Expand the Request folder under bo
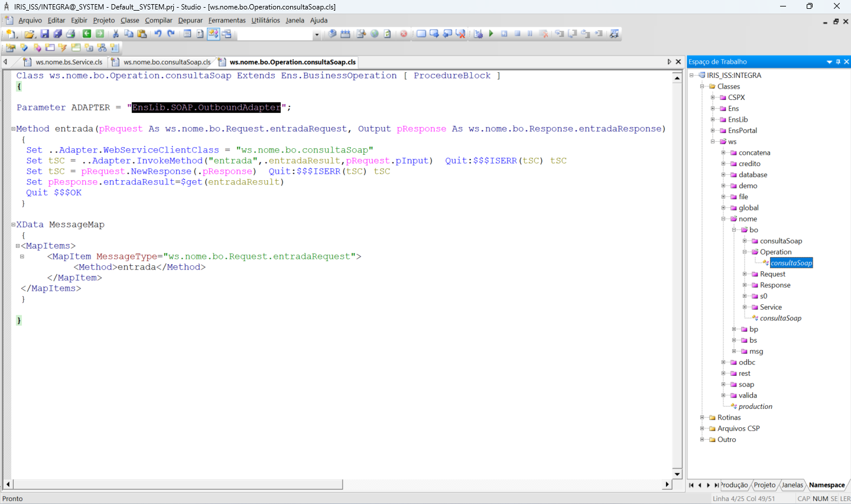851x504 pixels. pos(745,274)
